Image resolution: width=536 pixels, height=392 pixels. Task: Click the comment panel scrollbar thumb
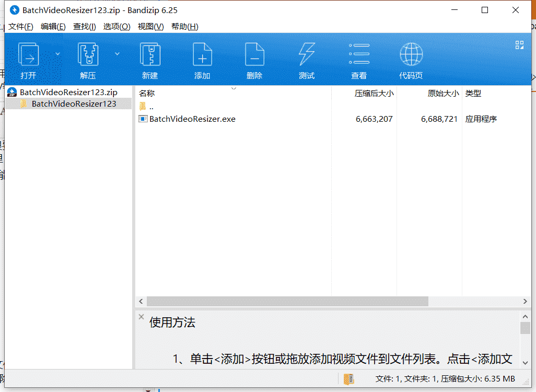525,328
